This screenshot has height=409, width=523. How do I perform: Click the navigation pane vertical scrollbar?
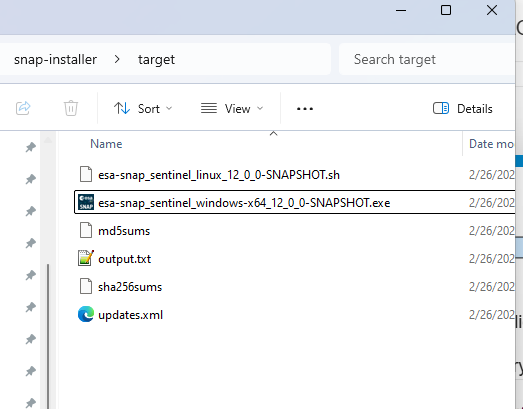(x=48, y=336)
